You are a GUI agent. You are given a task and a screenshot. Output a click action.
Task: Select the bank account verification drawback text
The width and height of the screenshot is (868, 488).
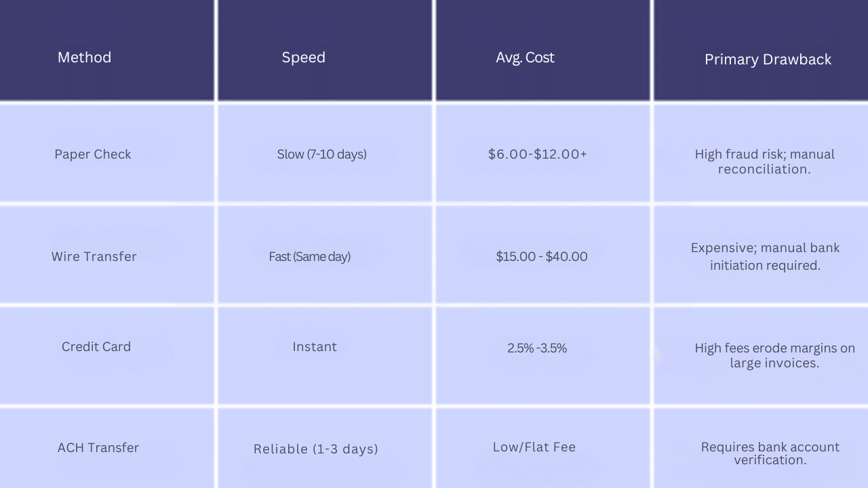point(770,453)
